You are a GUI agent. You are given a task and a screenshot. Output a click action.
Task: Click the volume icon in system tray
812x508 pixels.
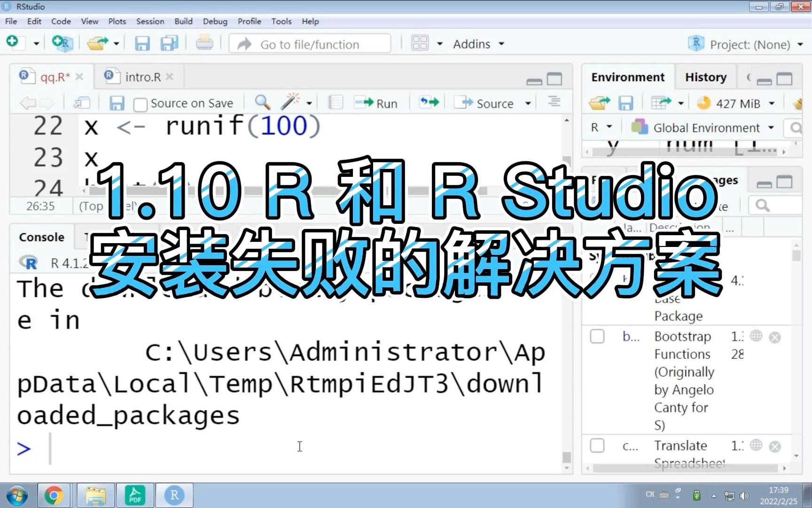[x=744, y=495]
